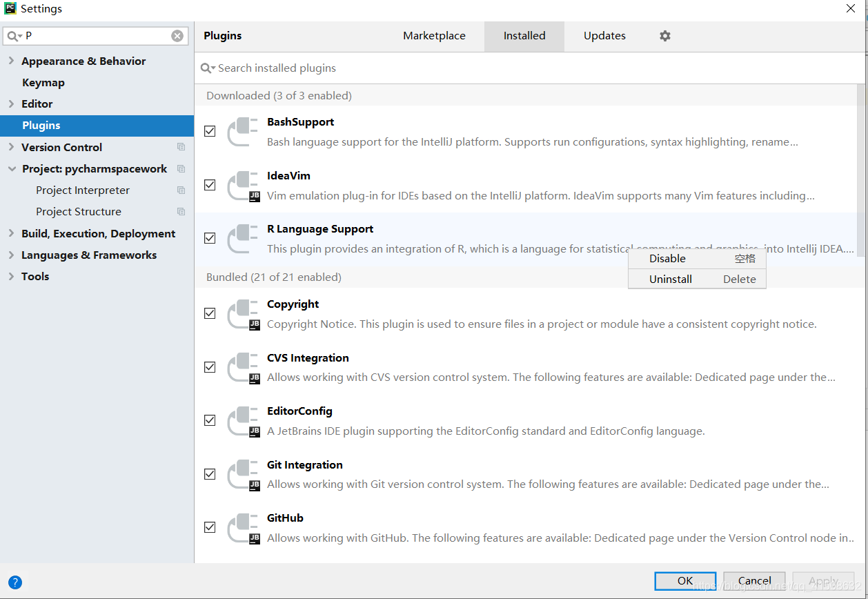
Task: Uncheck the BashSupport plugin checkbox
Action: point(210,131)
